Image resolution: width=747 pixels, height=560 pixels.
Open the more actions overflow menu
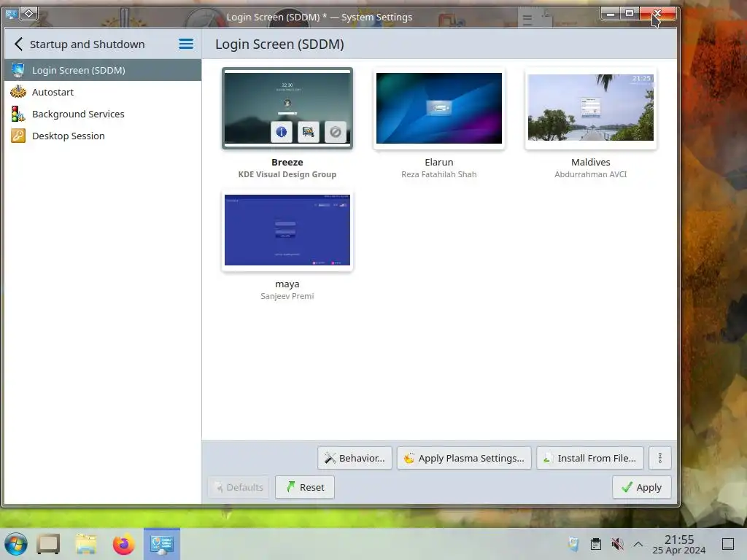(659, 458)
